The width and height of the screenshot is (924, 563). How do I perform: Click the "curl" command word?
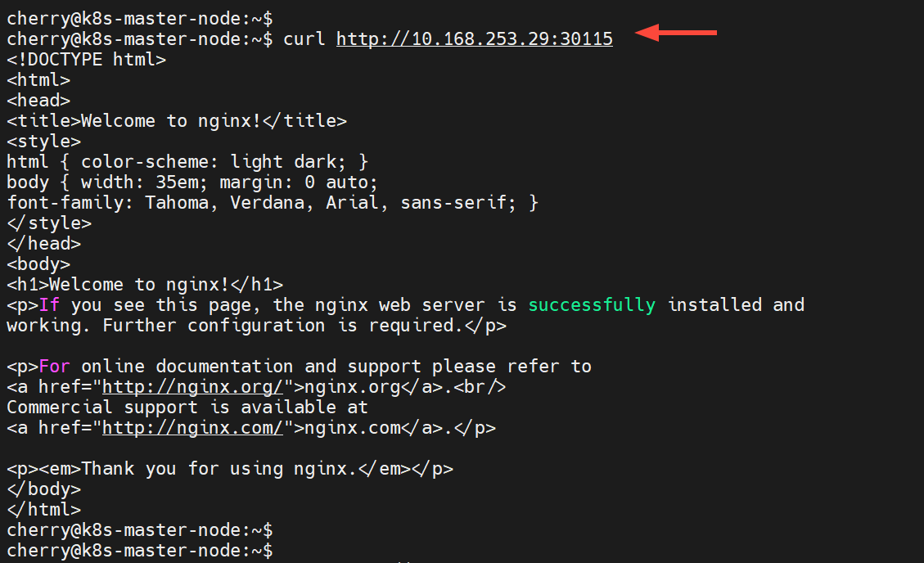(304, 38)
